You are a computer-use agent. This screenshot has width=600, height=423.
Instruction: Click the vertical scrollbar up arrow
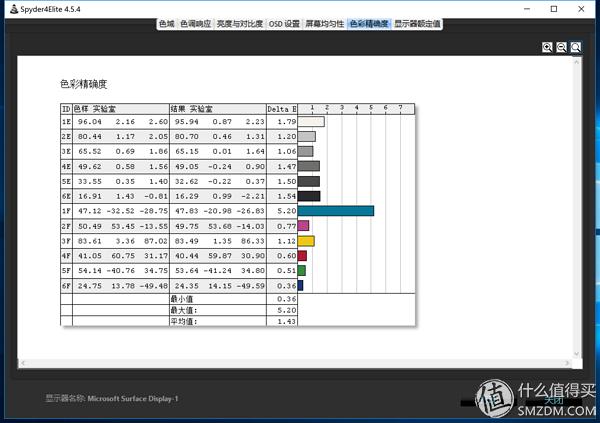coord(576,63)
